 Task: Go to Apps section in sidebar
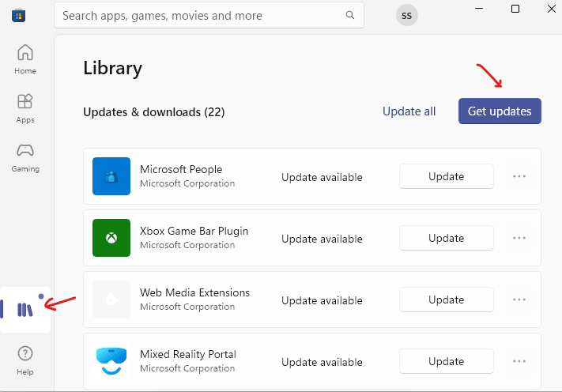coord(25,108)
